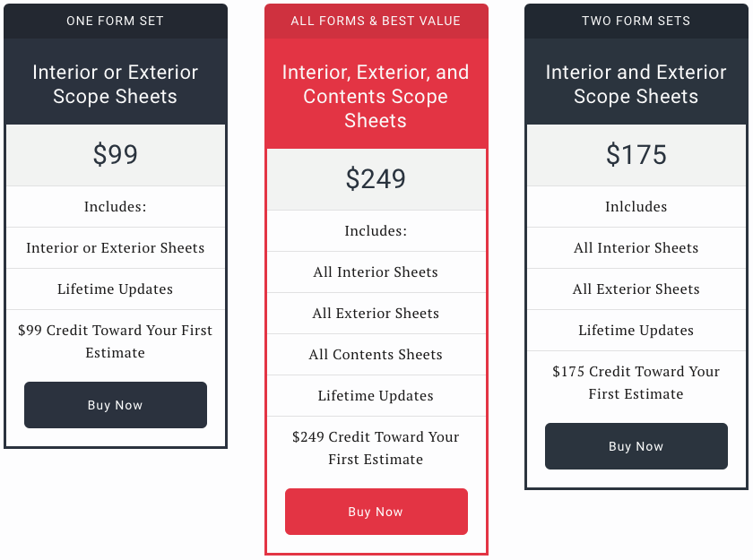
Task: Click the $249 Credit Toward Your First Estimate text
Action: point(376,448)
